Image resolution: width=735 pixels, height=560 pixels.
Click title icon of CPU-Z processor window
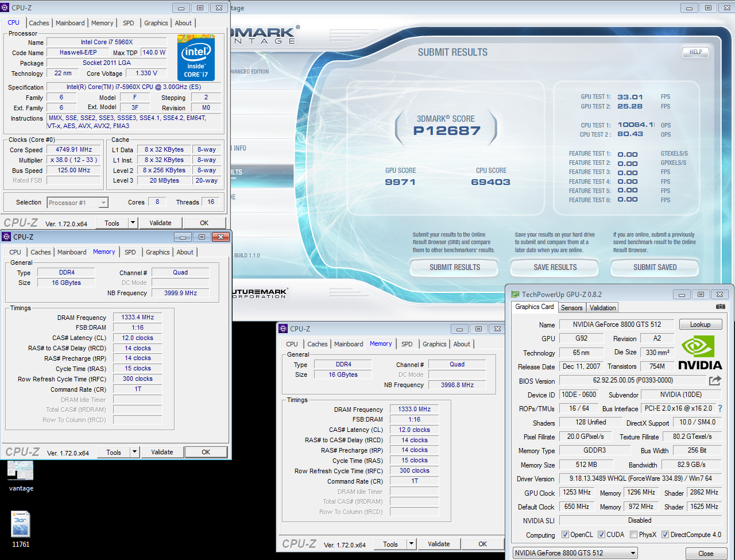pos(6,8)
